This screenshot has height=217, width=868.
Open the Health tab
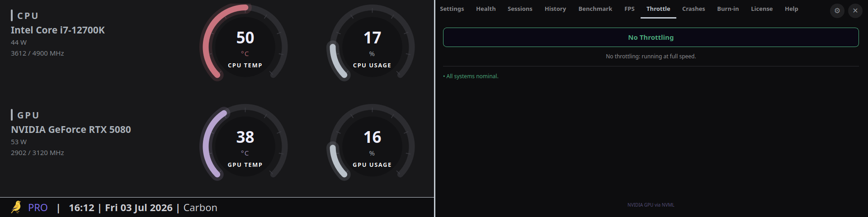[486, 9]
